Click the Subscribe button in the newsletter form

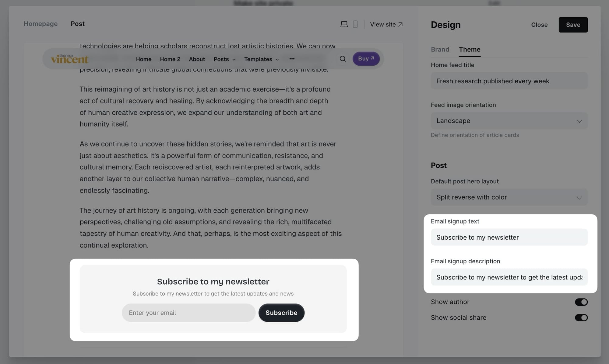[x=281, y=313]
